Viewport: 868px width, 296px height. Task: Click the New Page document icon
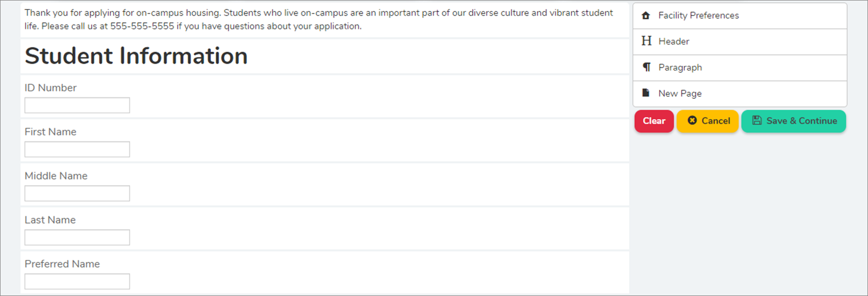coord(646,93)
